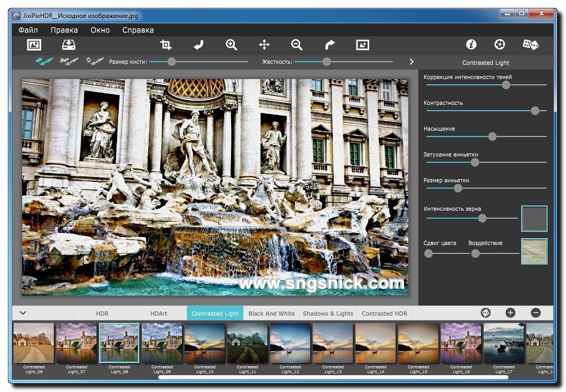Switch to Contrasted HDR tab
This screenshot has width=566, height=392.
click(x=384, y=313)
